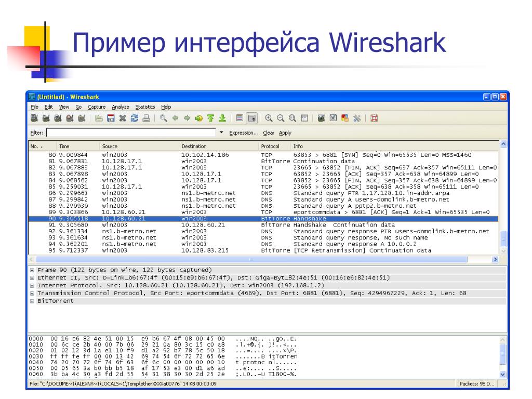Sort packets by the Info column
Viewport: 532px width, 399px height.
tap(395, 146)
